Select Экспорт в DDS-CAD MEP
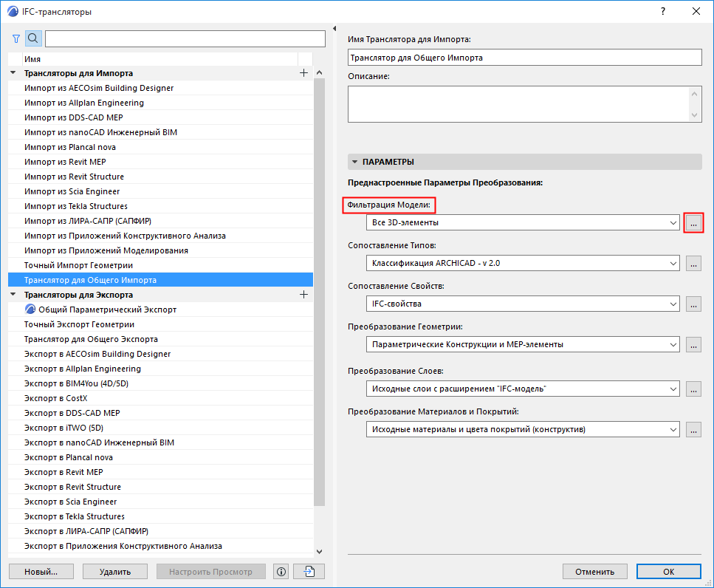The image size is (714, 588). (x=160, y=413)
